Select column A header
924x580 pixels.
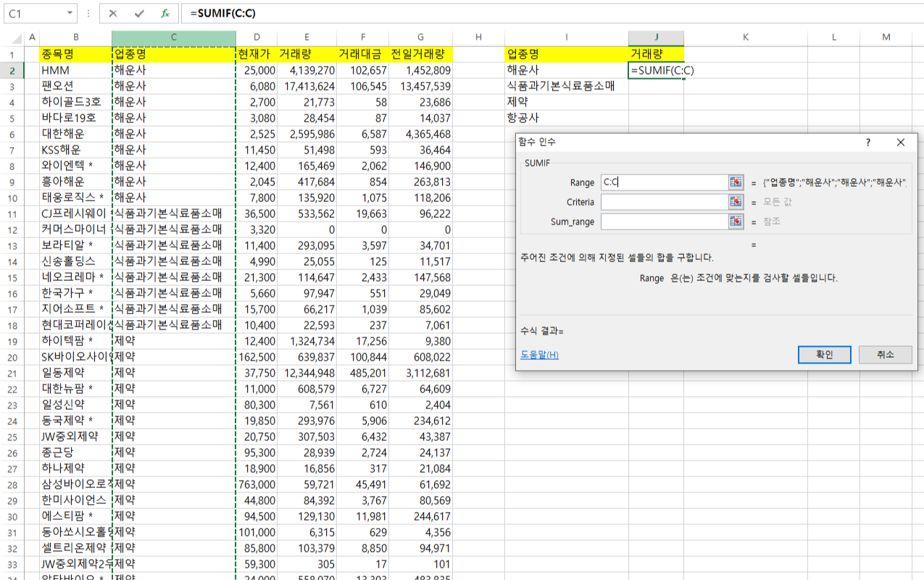point(31,38)
